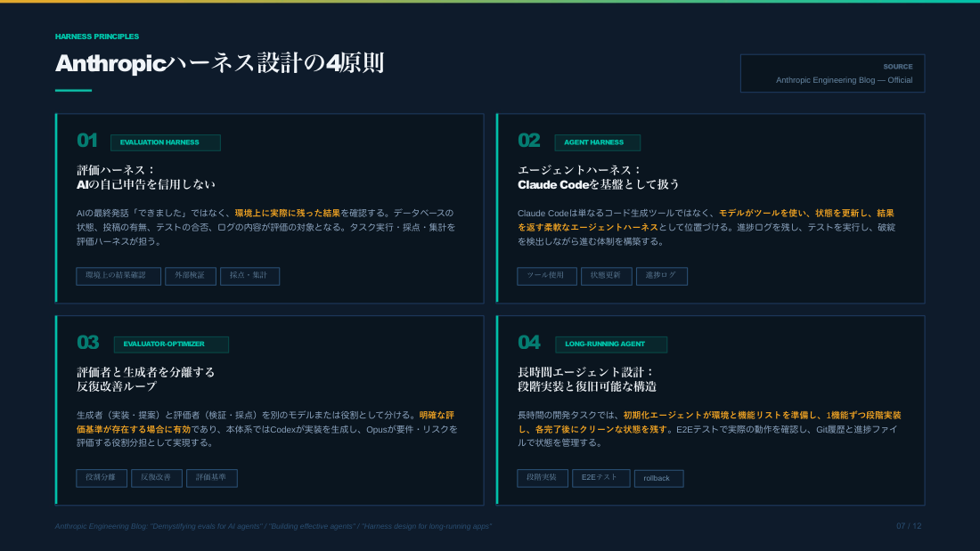This screenshot has height=551, width=980.
Task: Click the heading 'エージェントハーネス：' in card 02
Action: coord(579,170)
